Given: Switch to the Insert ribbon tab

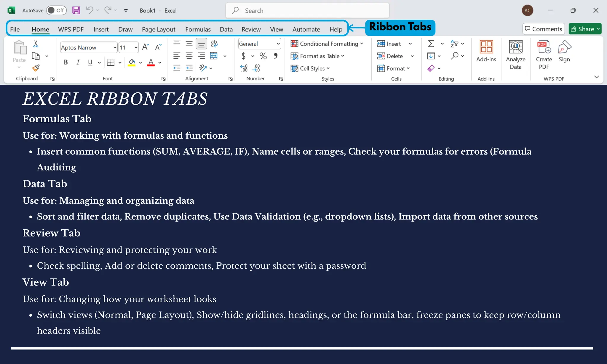Looking at the screenshot, I should [101, 29].
